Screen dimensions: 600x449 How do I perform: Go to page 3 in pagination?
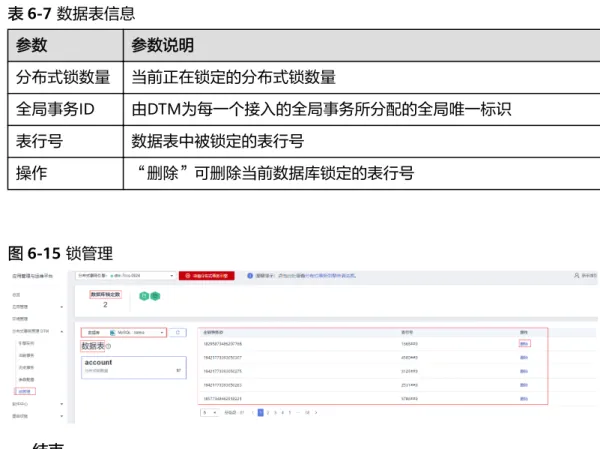pos(275,413)
